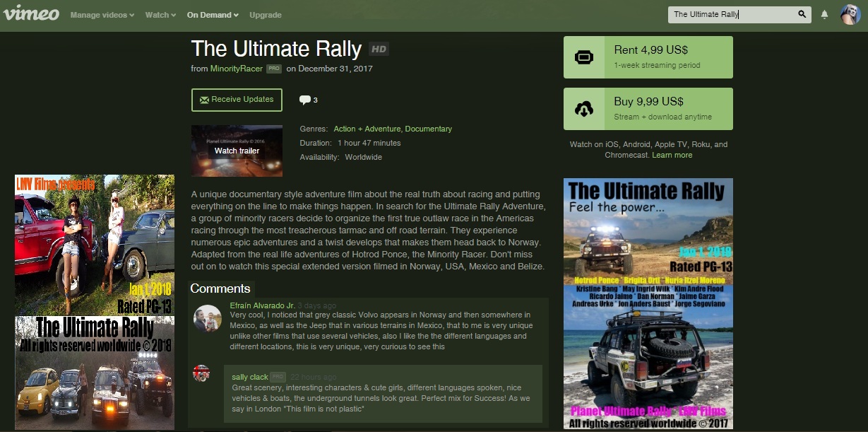Image resolution: width=868 pixels, height=432 pixels.
Task: Click the HD badge next to title
Action: click(x=379, y=49)
